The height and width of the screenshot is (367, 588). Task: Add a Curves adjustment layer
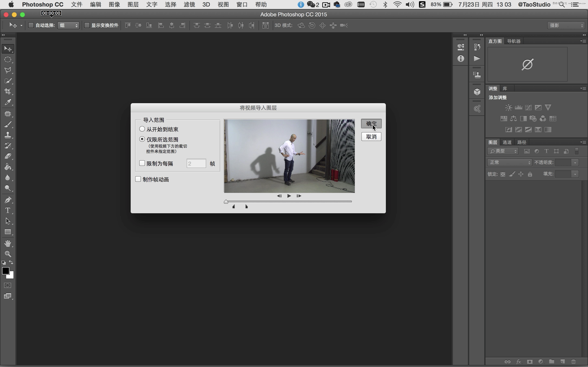528,107
